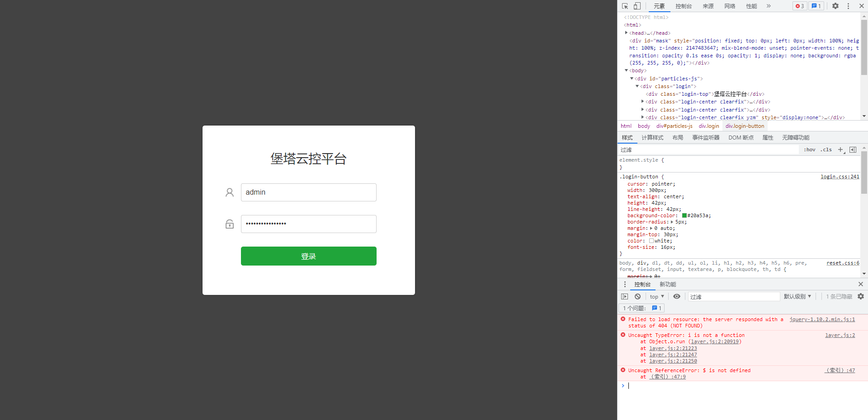Open the 计算样式 computed tab
The height and width of the screenshot is (420, 868).
[652, 138]
